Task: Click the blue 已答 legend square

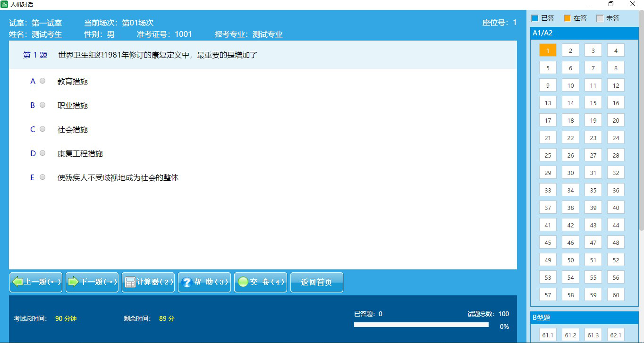Action: coord(534,17)
